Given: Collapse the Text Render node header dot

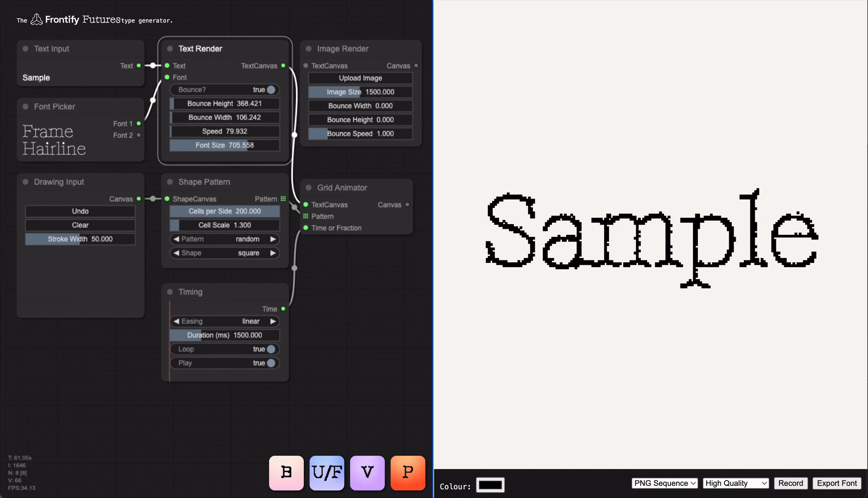Looking at the screenshot, I should click(170, 49).
